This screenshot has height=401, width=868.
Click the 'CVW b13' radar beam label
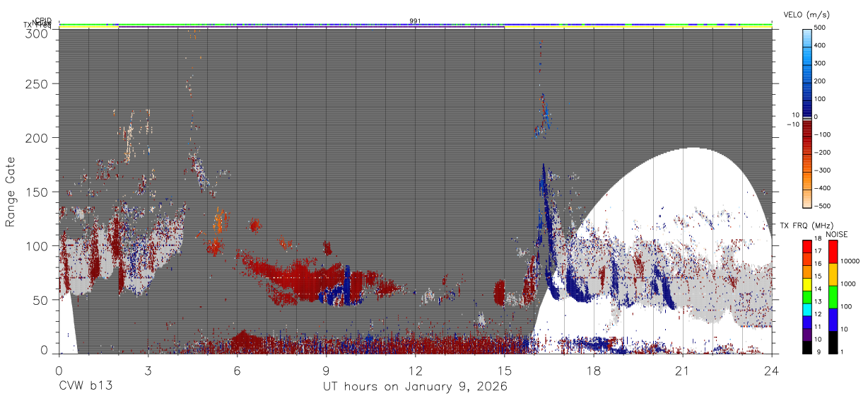[86, 387]
